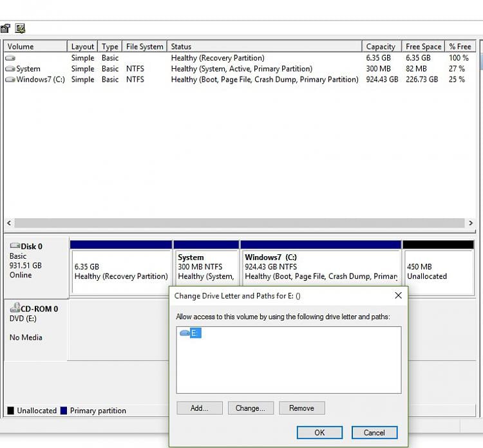Click the black Unallocated legend swatch
The image size is (483, 448).
11,411
